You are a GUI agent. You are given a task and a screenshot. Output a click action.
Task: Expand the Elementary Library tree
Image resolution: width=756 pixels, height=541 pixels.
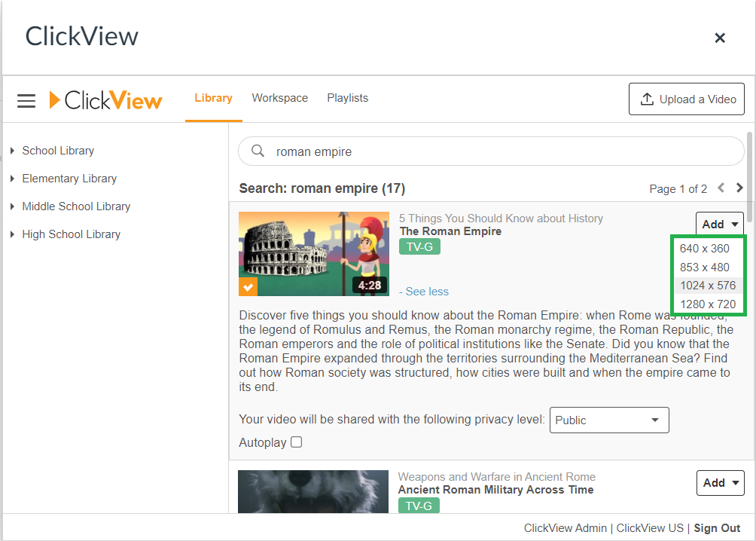13,179
